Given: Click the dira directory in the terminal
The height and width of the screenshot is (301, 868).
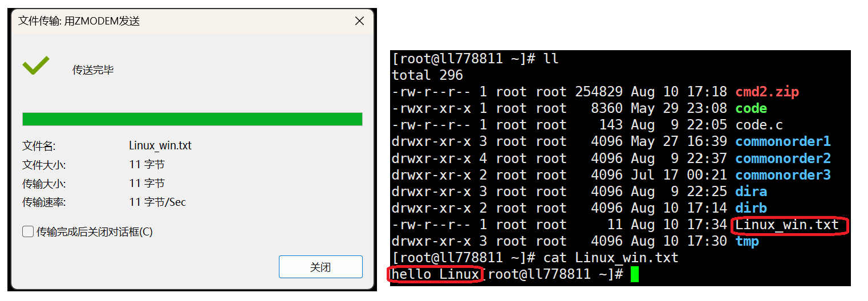Looking at the screenshot, I should [751, 191].
